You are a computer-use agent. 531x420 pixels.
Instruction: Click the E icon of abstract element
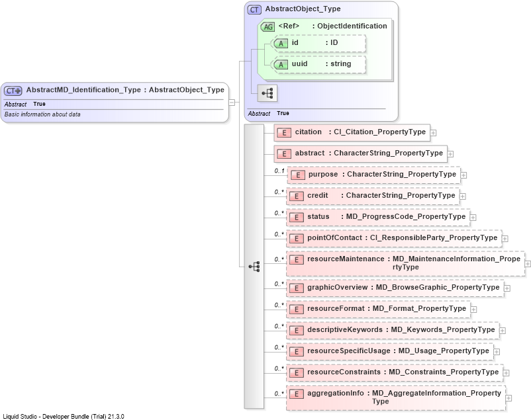coord(284,154)
